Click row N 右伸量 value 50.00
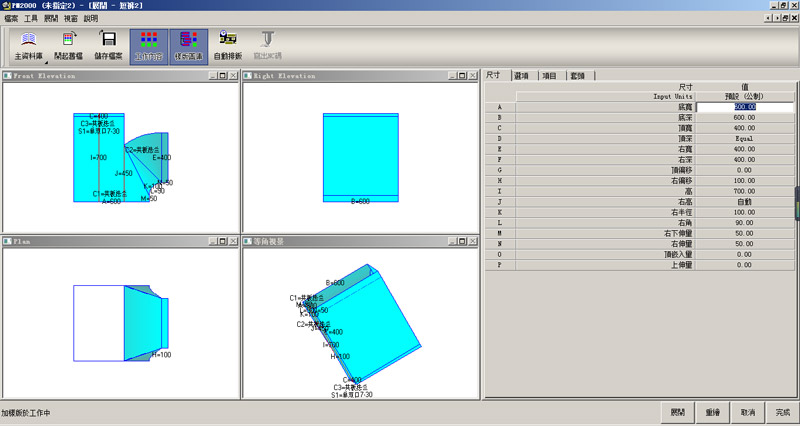Image resolution: width=800 pixels, height=426 pixels. [745, 244]
